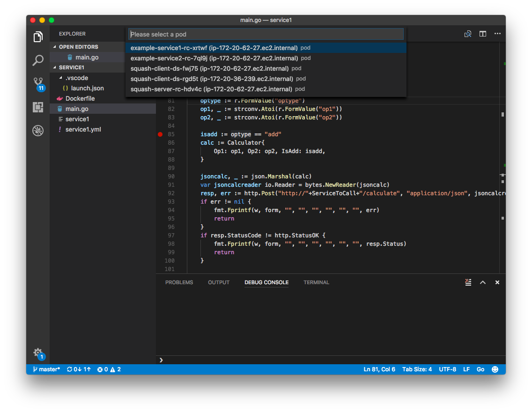Go to line via Ln 81, Col 6
The height and width of the screenshot is (412, 532).
(379, 369)
